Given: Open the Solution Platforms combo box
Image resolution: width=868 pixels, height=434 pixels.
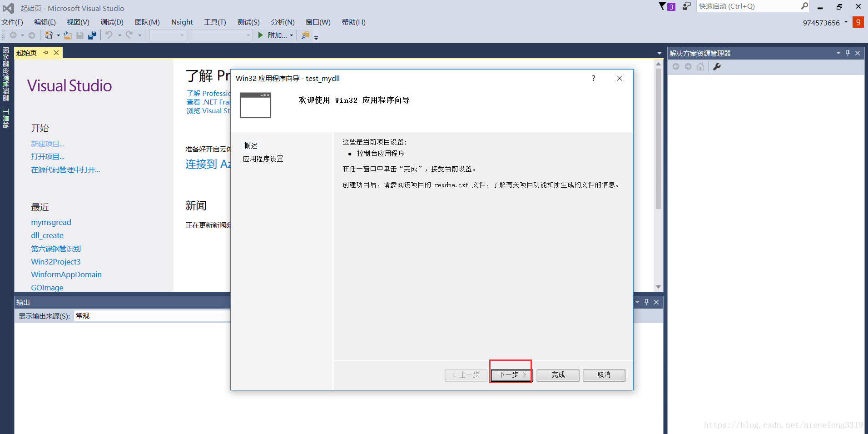Looking at the screenshot, I should point(221,35).
